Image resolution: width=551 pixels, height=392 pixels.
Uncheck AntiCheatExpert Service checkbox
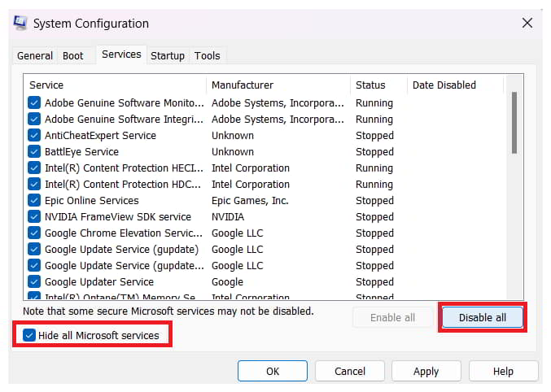pos(34,136)
